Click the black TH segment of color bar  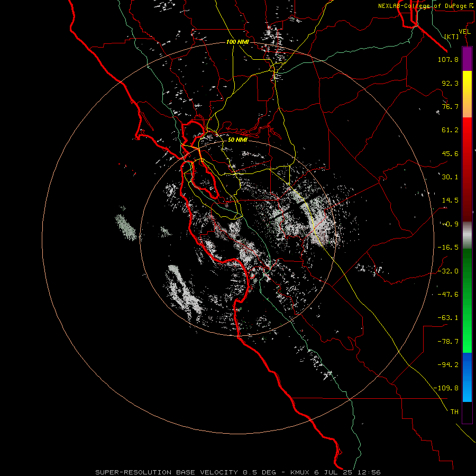pos(467,413)
